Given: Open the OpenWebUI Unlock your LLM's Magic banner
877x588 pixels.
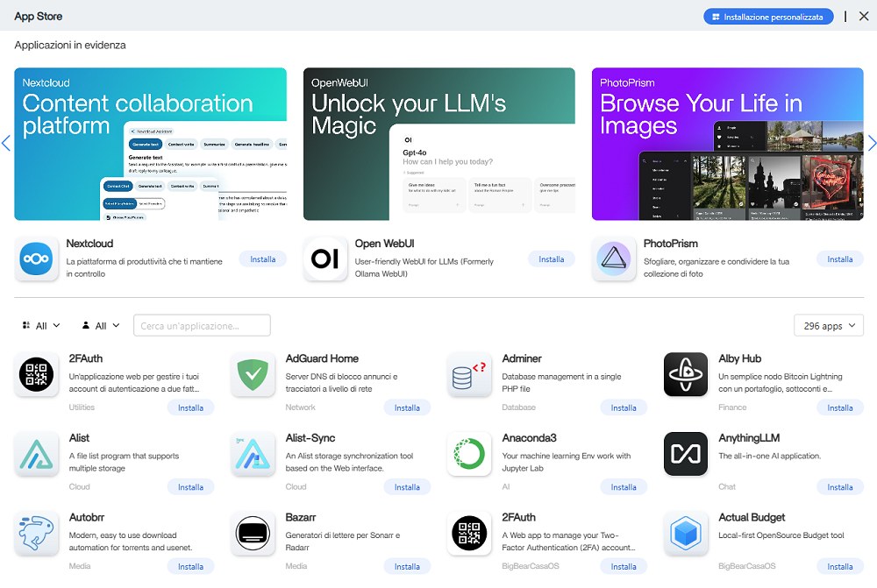Looking at the screenshot, I should (439, 145).
